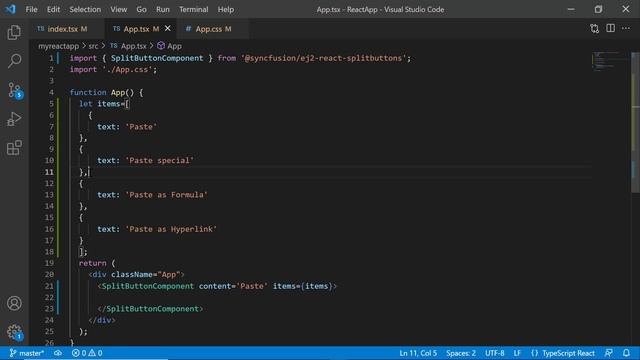Image resolution: width=640 pixels, height=360 pixels.
Task: Click App symbol in the breadcrumb
Action: point(169,46)
